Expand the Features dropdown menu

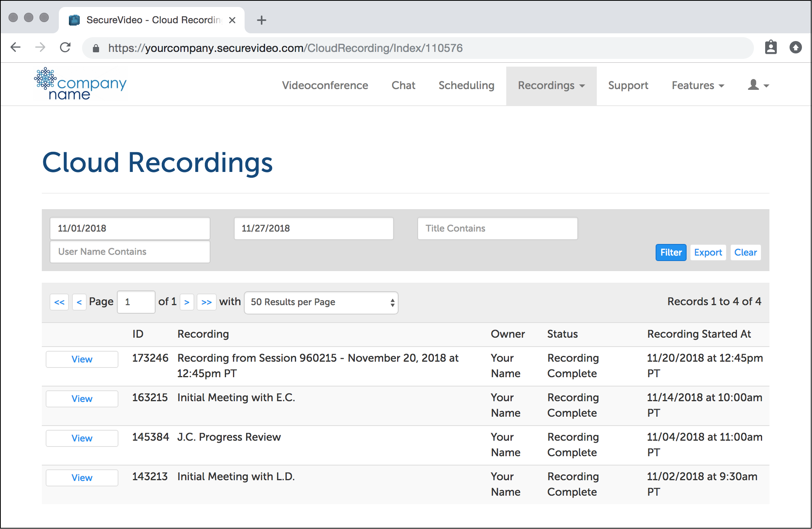pyautogui.click(x=698, y=85)
